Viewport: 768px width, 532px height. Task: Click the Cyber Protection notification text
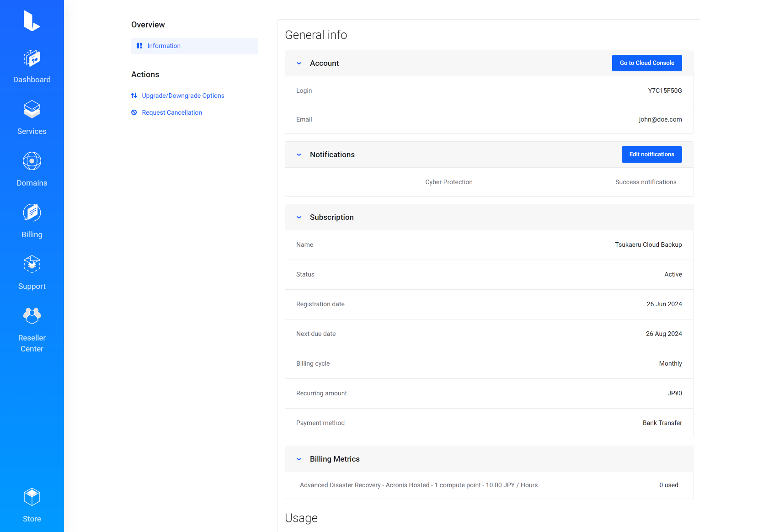click(x=449, y=182)
